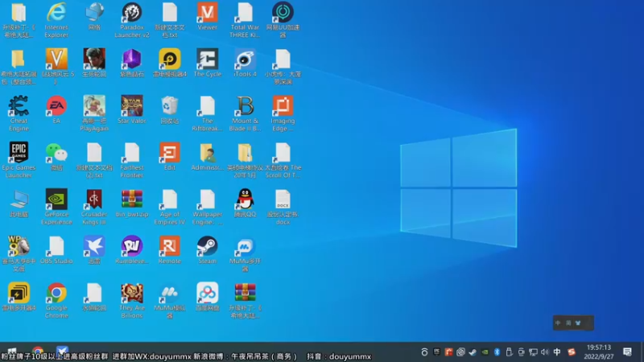The height and width of the screenshot is (362, 644).
Task: Click the Sogou input method tray icon
Action: tap(572, 352)
